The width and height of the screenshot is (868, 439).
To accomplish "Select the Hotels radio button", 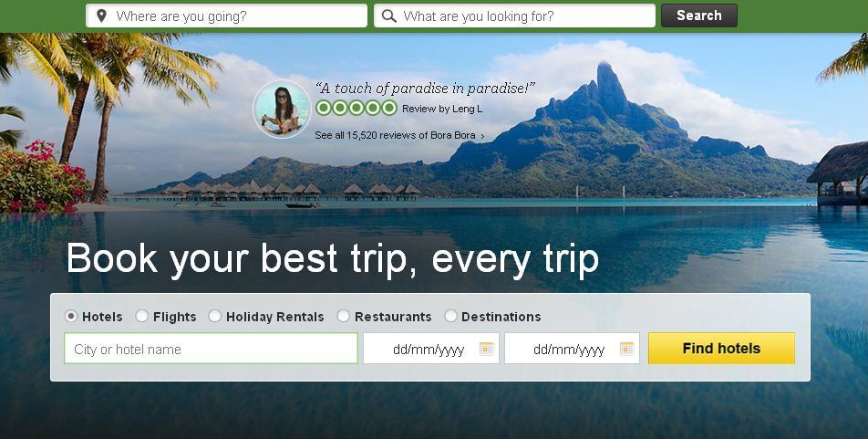I will click(71, 316).
